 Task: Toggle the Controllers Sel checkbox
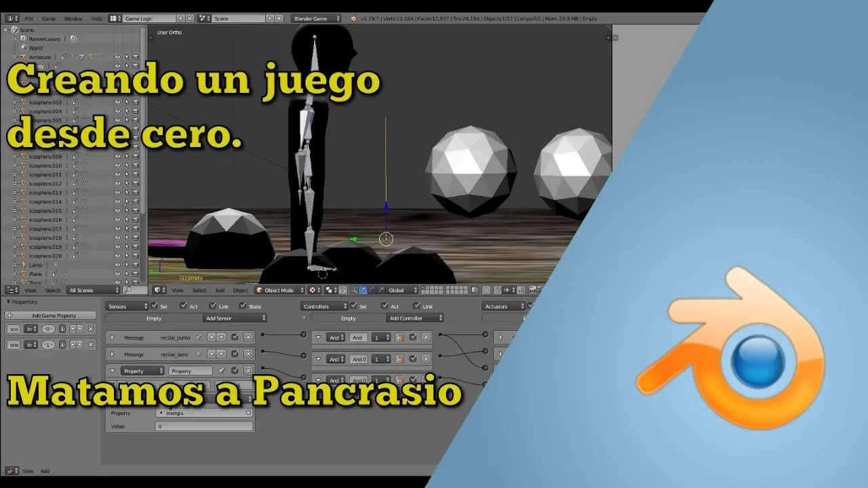click(353, 306)
